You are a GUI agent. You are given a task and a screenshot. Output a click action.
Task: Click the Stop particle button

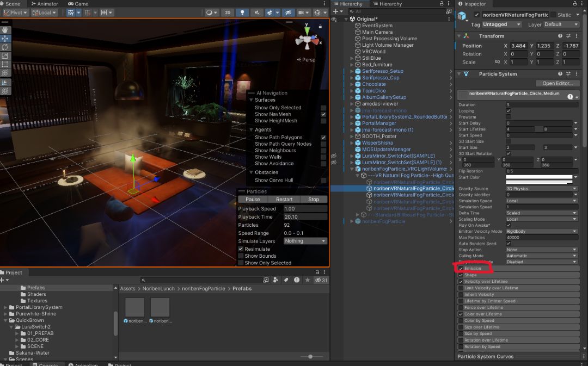click(314, 199)
